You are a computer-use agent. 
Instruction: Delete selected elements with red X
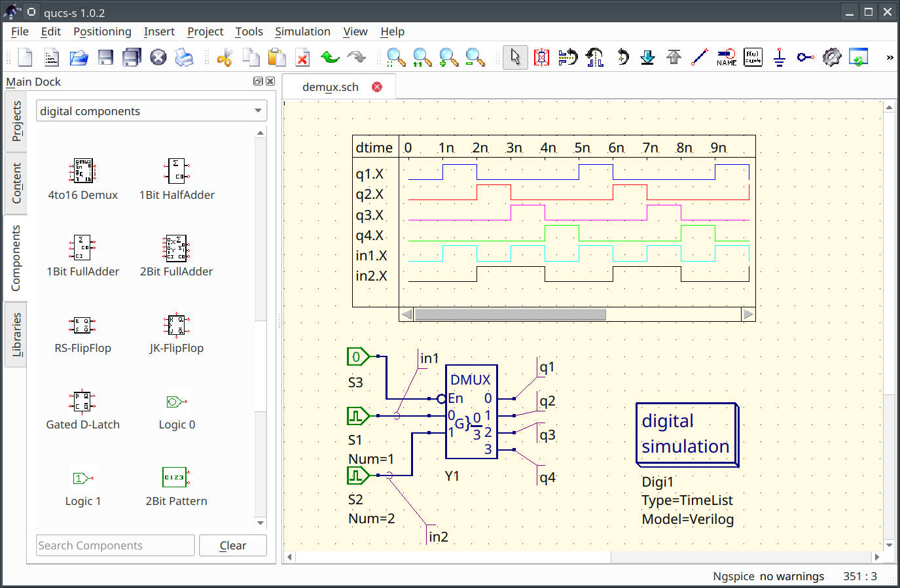click(x=303, y=58)
